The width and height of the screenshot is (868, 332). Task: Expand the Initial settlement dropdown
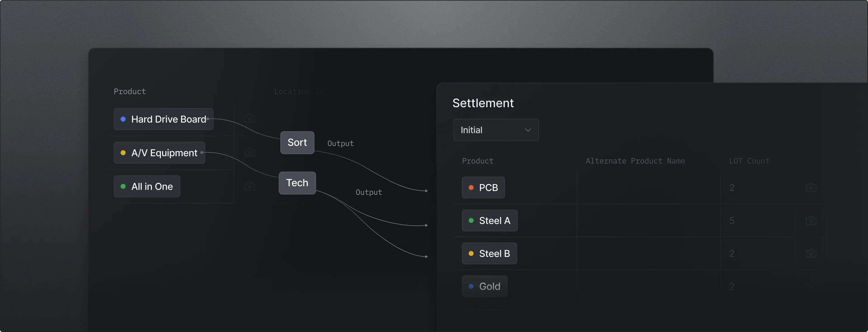pyautogui.click(x=496, y=130)
